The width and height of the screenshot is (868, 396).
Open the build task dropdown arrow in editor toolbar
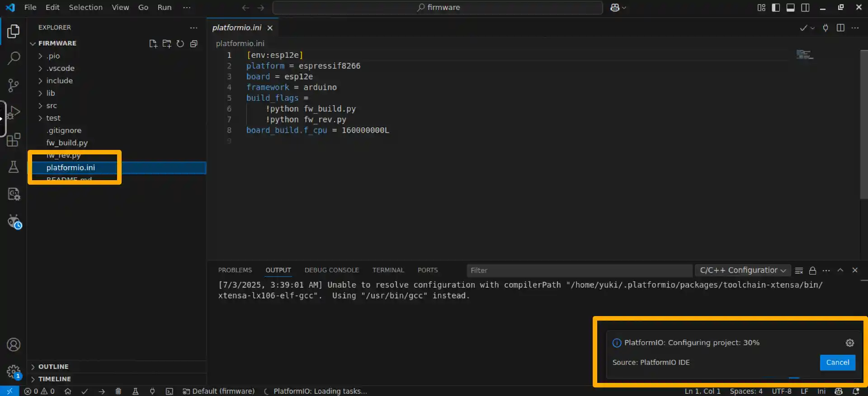[812, 28]
